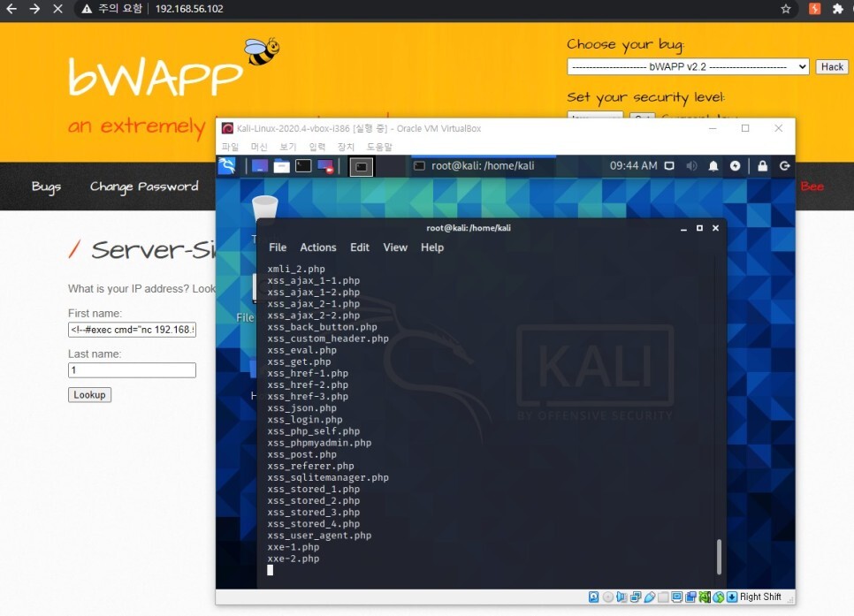Screen dimensions: 854x616
Task: Click the First name input field
Action: tap(132, 330)
